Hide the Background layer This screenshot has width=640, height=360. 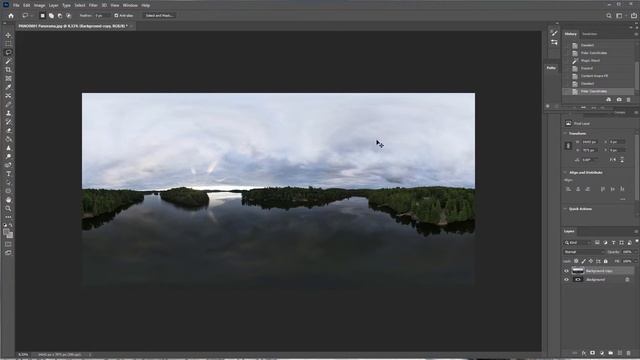pyautogui.click(x=566, y=280)
